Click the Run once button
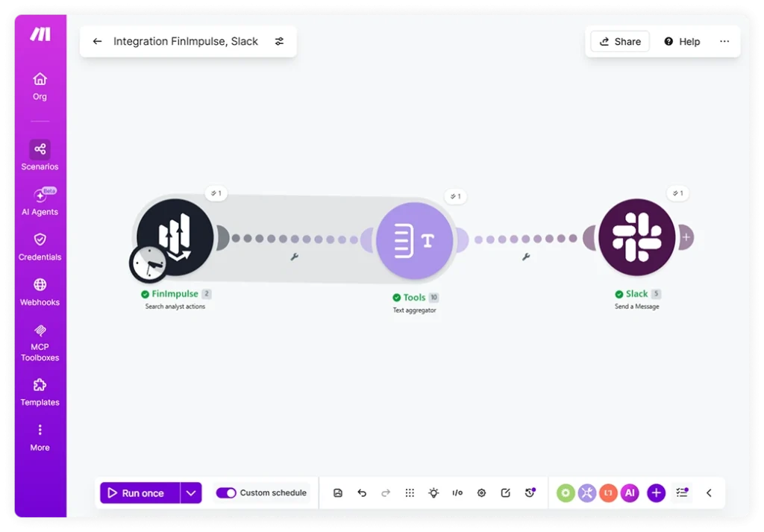764x532 pixels. pyautogui.click(x=140, y=493)
